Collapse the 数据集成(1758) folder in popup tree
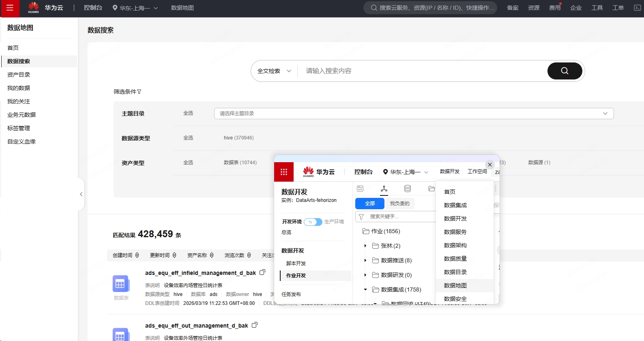This screenshot has height=341, width=644. coord(365,290)
